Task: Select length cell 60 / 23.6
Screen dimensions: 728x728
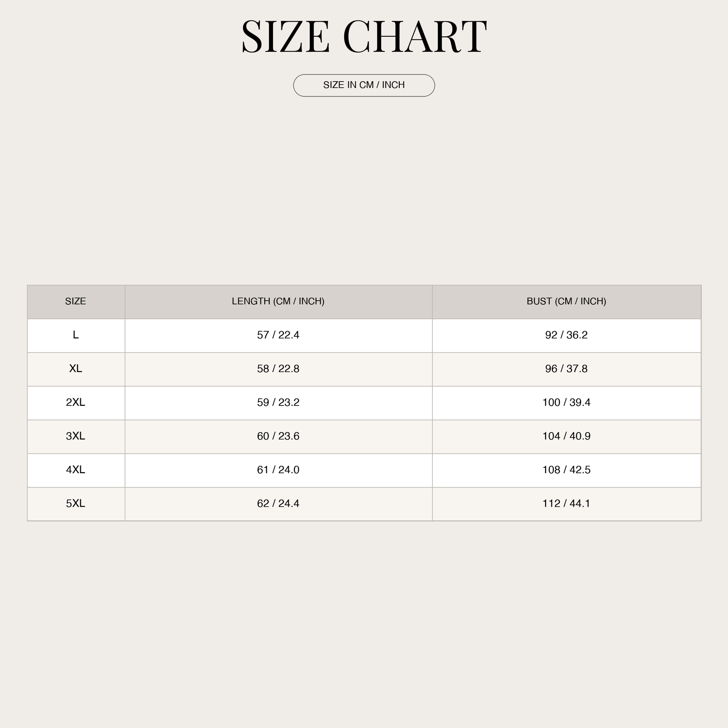Action: click(278, 436)
